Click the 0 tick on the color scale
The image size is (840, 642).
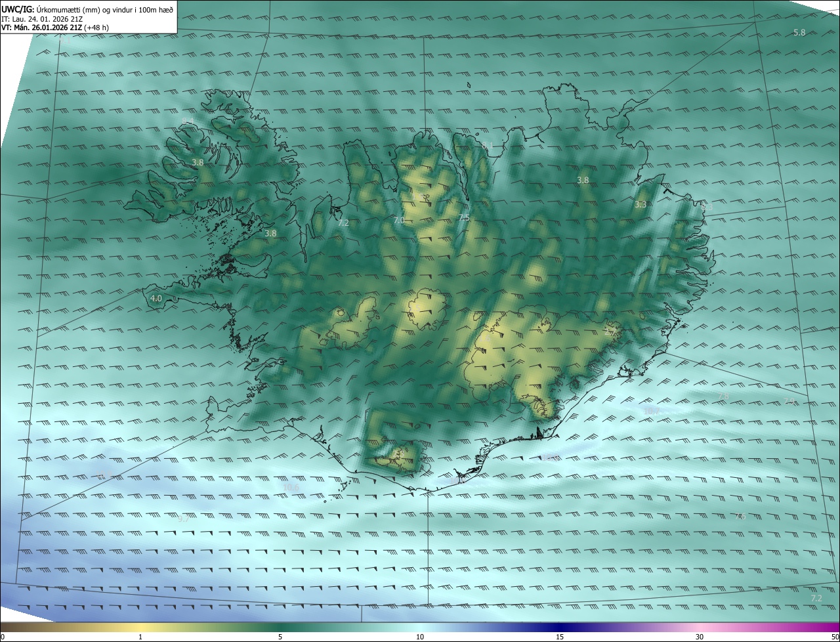pyautogui.click(x=3, y=637)
